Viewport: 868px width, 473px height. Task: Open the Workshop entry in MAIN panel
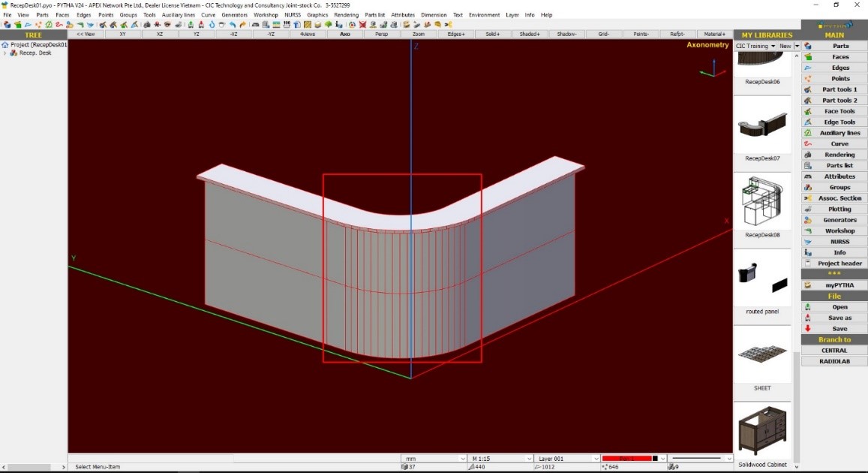click(839, 231)
